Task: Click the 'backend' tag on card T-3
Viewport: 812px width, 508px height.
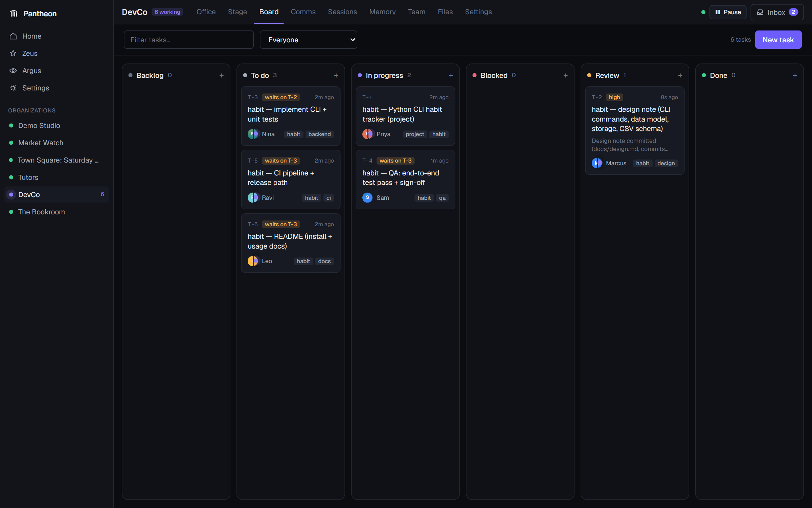Action: (319, 134)
